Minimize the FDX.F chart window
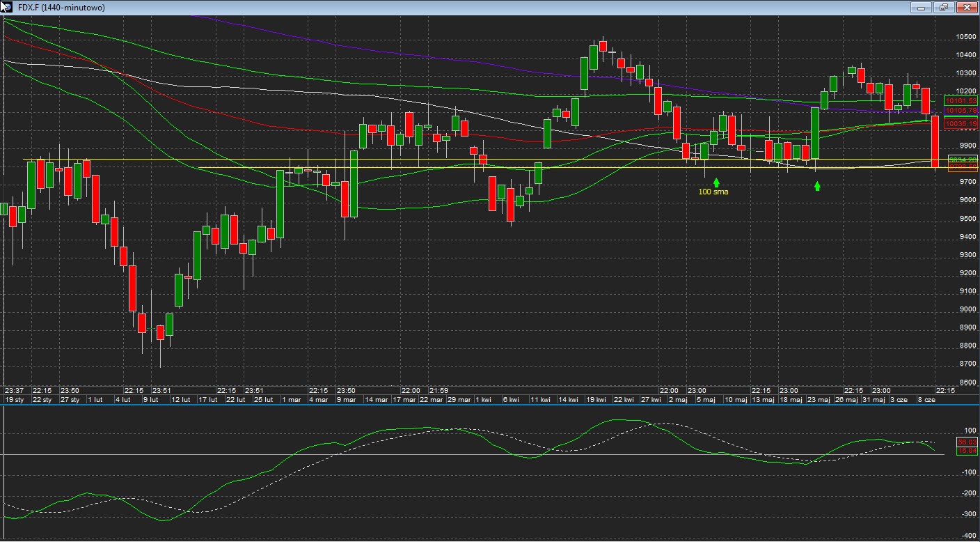 point(921,8)
